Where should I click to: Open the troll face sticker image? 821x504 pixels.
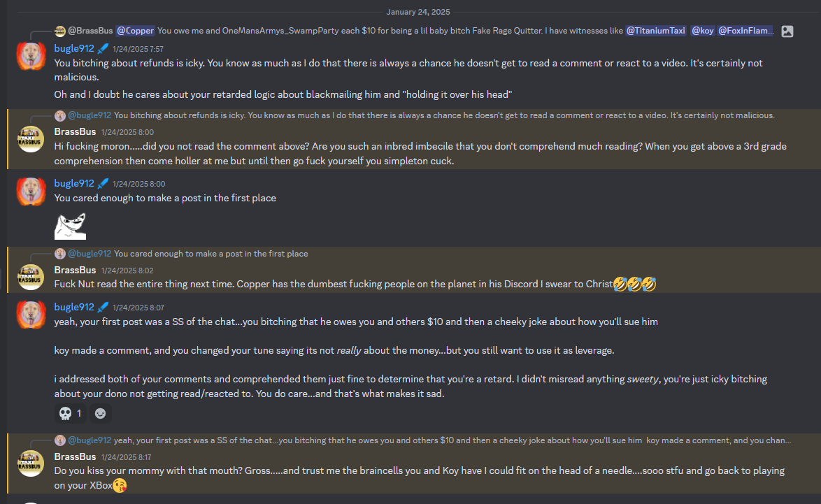coord(70,225)
